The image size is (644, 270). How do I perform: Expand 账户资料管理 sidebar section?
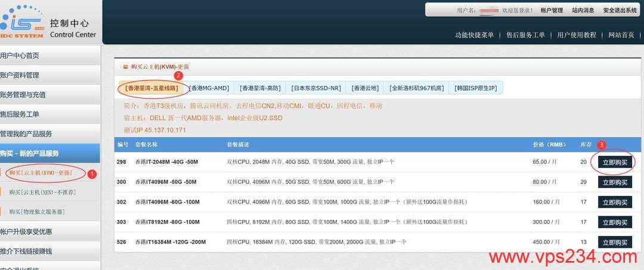20,75
